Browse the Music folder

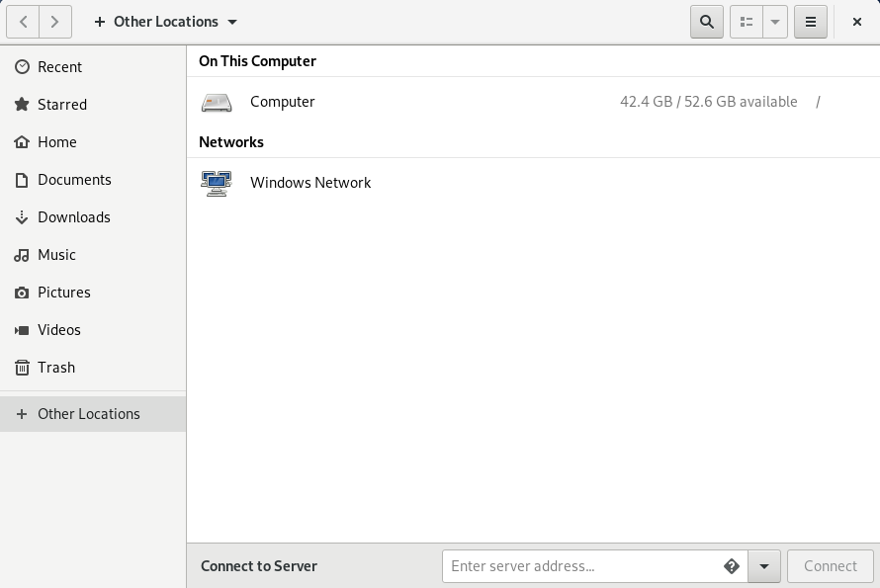[56, 255]
